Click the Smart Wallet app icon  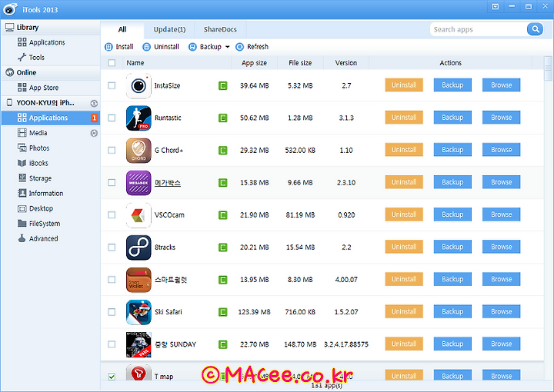click(138, 280)
